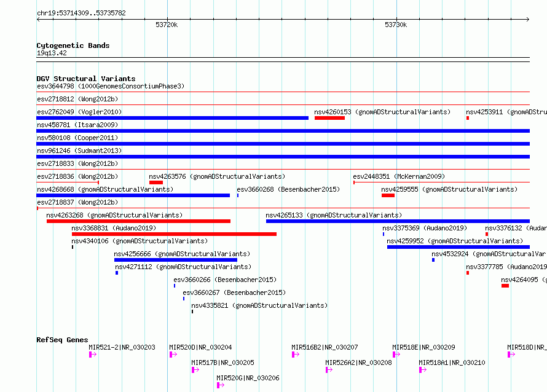Select the blue nsv4268668 variant bar

[133, 195]
